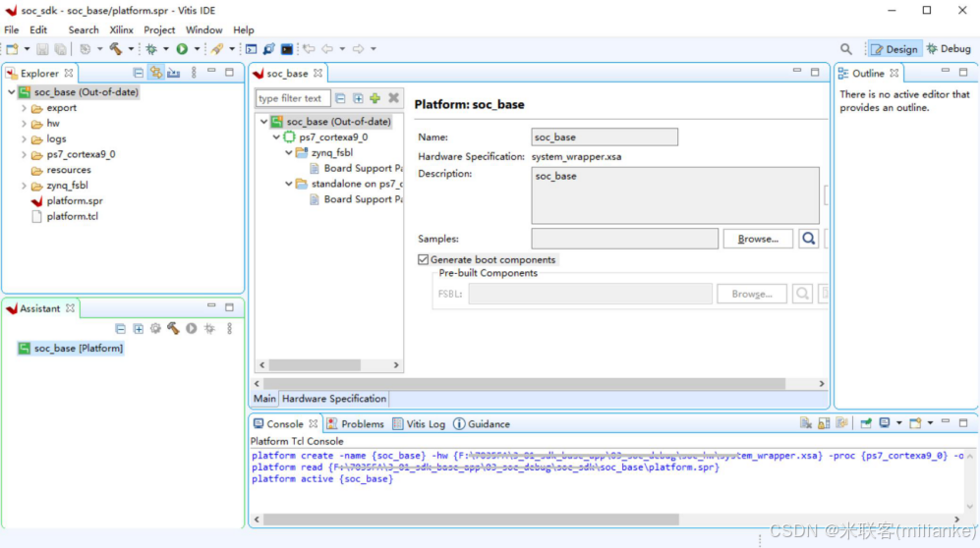Viewport: 980px width, 548px height.
Task: Click the Browse button next to FSBL
Action: coord(751,294)
